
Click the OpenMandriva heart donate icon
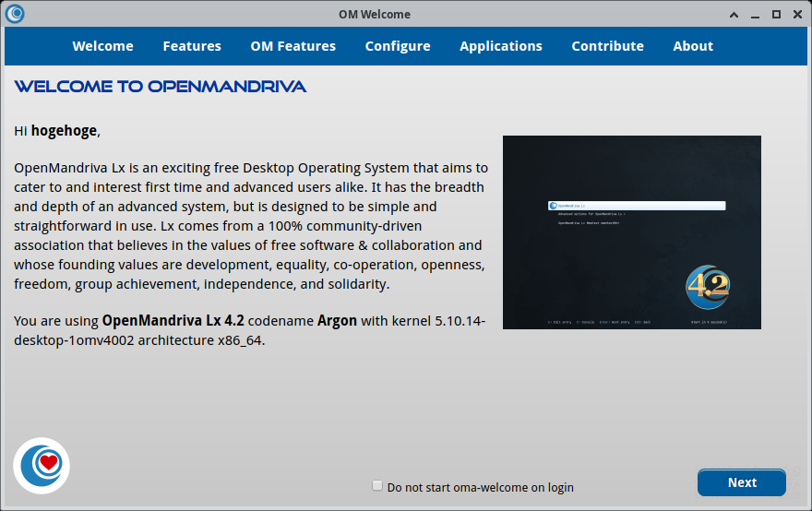(x=42, y=466)
